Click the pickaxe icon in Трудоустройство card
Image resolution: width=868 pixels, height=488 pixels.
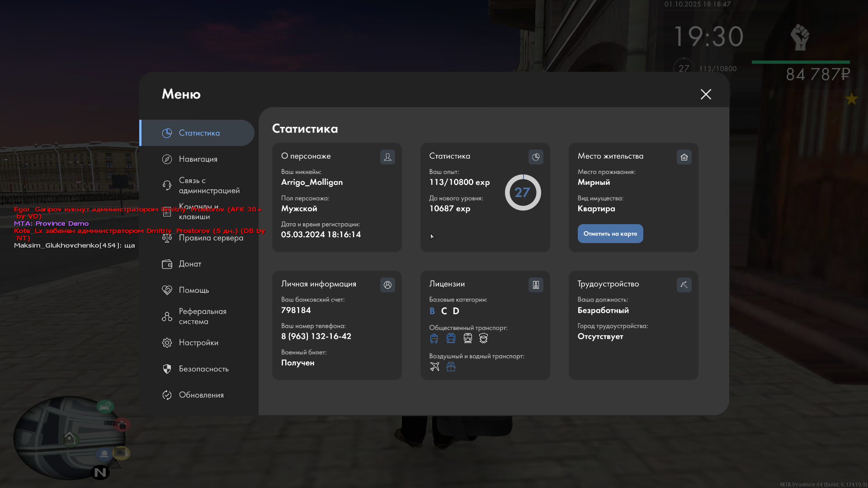point(684,285)
